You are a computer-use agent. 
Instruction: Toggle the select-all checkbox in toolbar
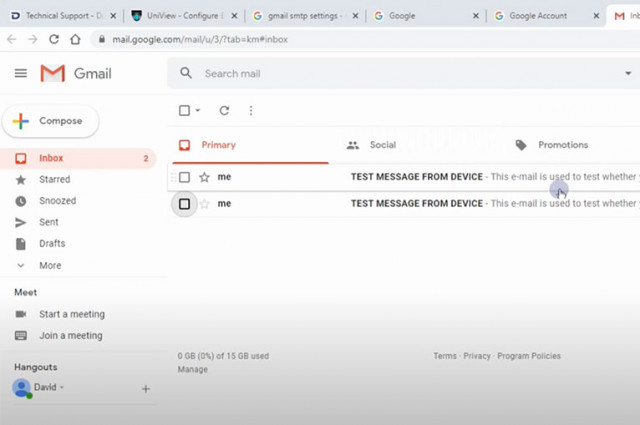pyautogui.click(x=184, y=111)
